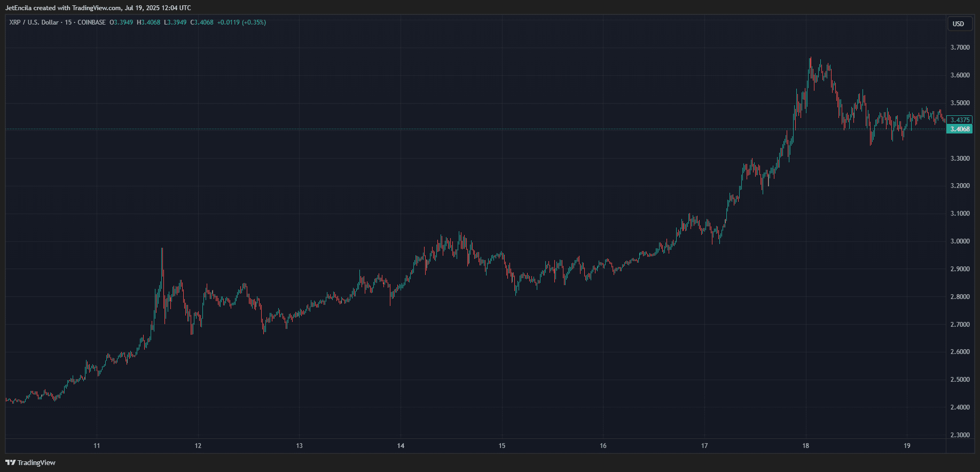980x472 pixels.
Task: Click the date label 11 on time axis
Action: (x=97, y=446)
